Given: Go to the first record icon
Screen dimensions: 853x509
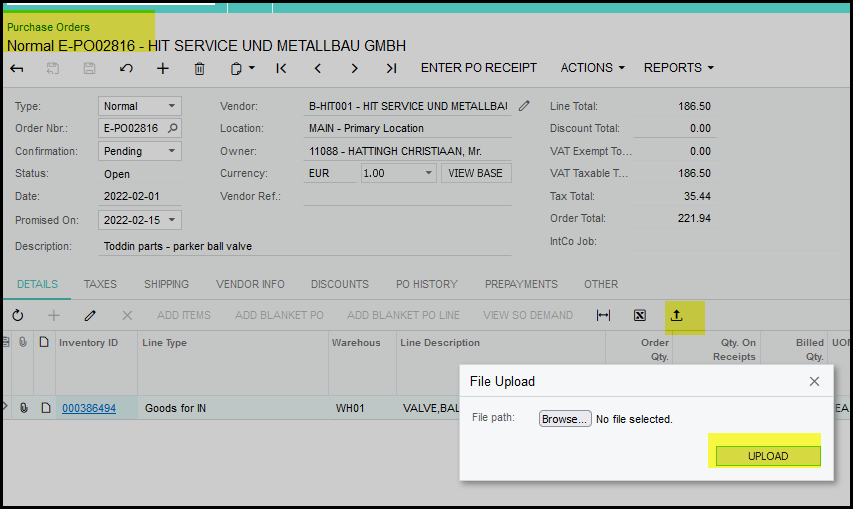Looking at the screenshot, I should pos(281,68).
